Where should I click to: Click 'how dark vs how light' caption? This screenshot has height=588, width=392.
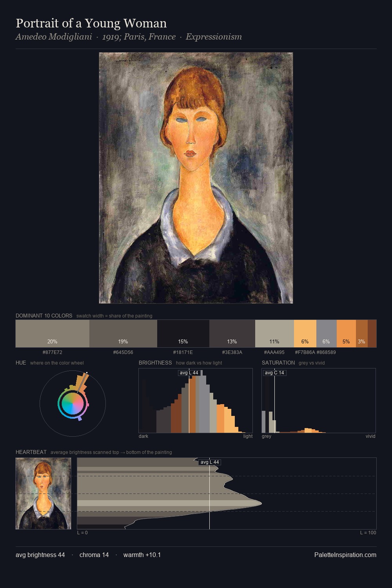[199, 363]
